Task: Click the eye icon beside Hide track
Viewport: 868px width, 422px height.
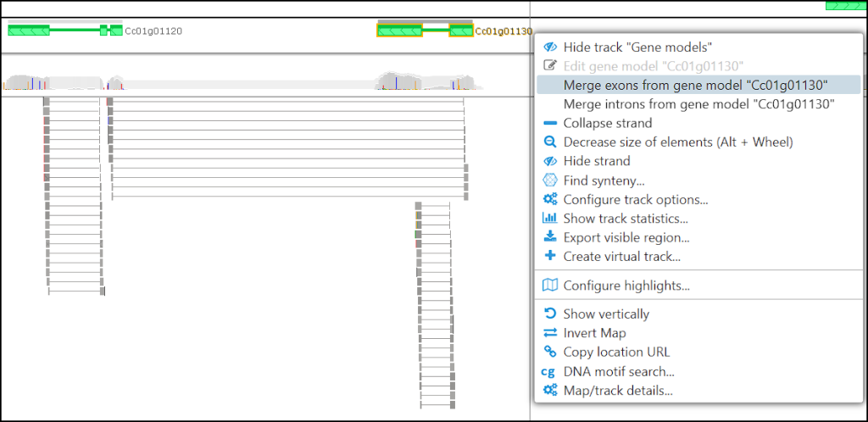Action: point(549,47)
